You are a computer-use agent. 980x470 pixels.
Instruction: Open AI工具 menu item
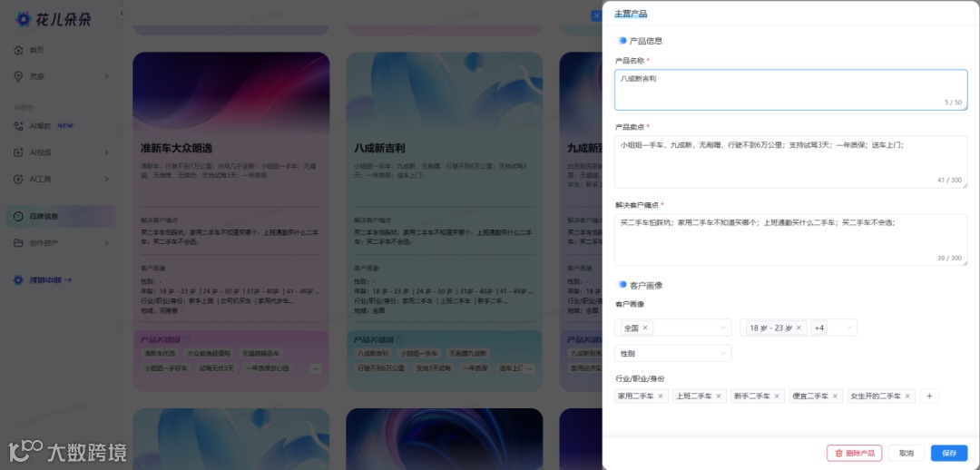click(x=61, y=179)
